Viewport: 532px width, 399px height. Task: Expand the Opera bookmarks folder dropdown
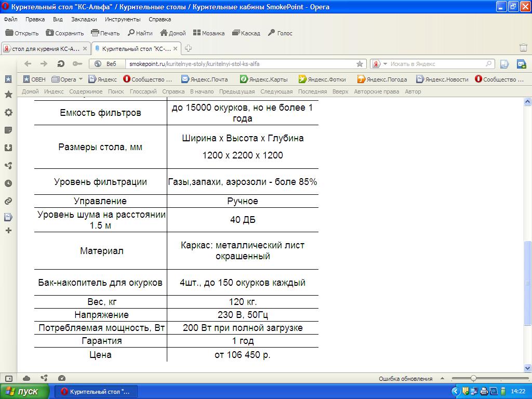click(81, 79)
